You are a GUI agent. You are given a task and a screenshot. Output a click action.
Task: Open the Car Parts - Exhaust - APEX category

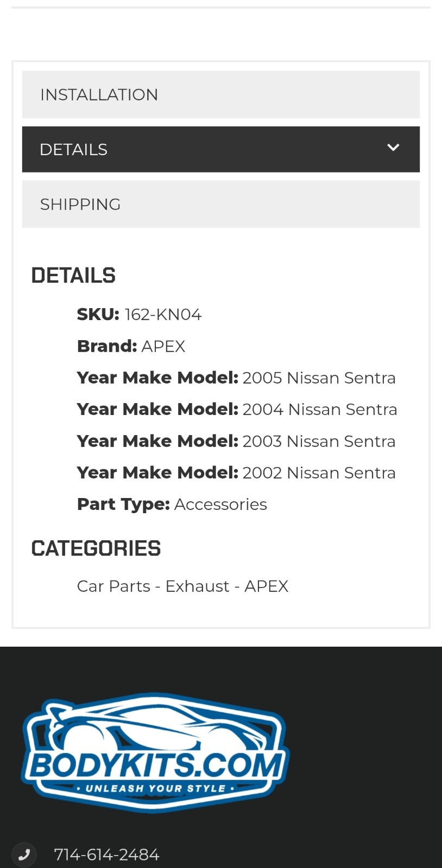[x=182, y=586]
